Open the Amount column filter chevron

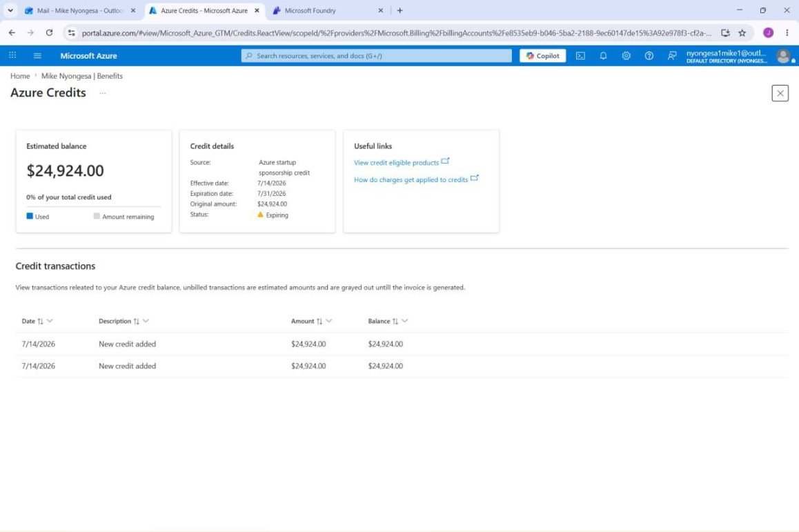point(329,321)
